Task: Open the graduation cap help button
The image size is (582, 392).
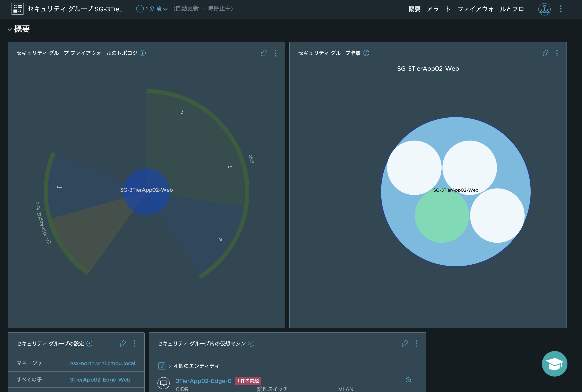Action: coord(554,364)
